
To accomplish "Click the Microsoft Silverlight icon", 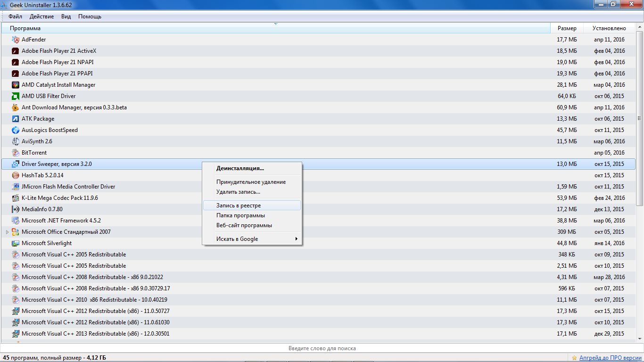I will pos(15,243).
